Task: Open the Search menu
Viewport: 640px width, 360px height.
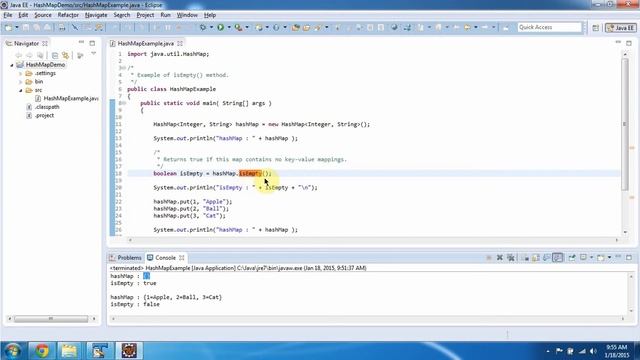Action: click(x=122, y=15)
